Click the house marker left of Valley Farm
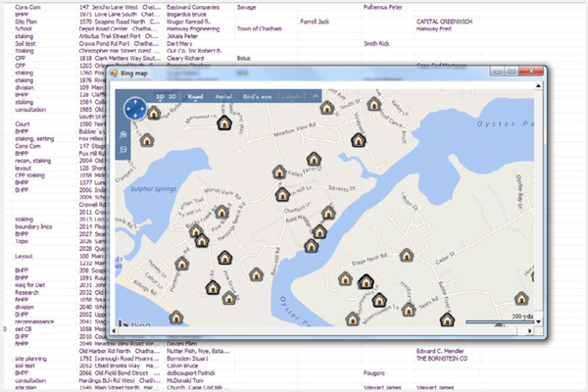588x392 pixels. pos(279,171)
